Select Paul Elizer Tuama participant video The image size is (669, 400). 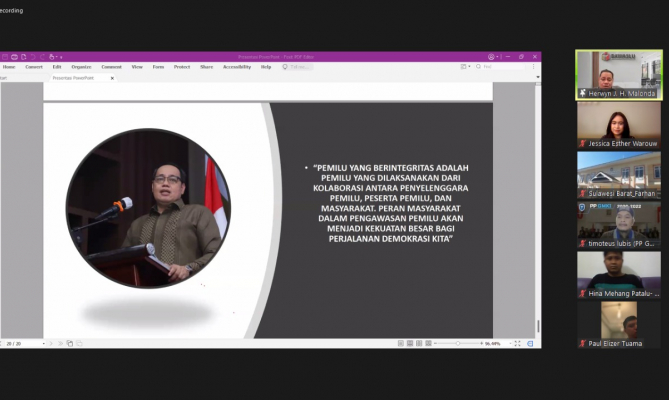[x=618, y=324]
